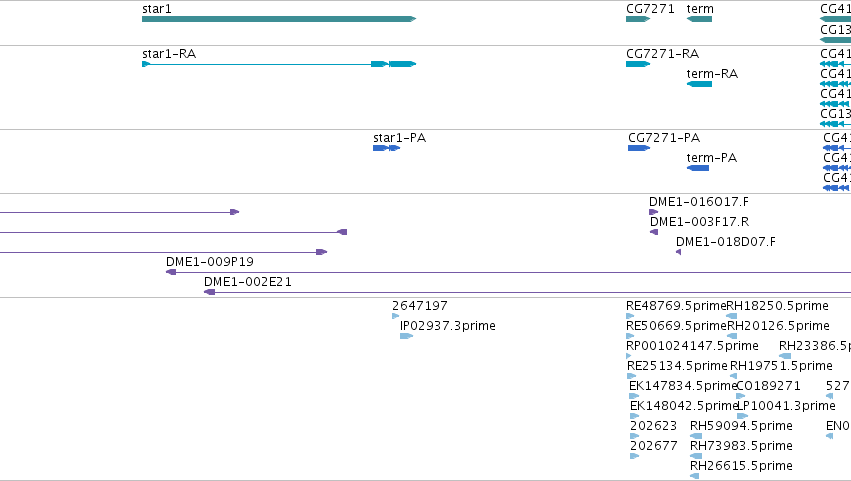
Task: Select the RE48769.5prime EST glyph
Action: point(630,317)
